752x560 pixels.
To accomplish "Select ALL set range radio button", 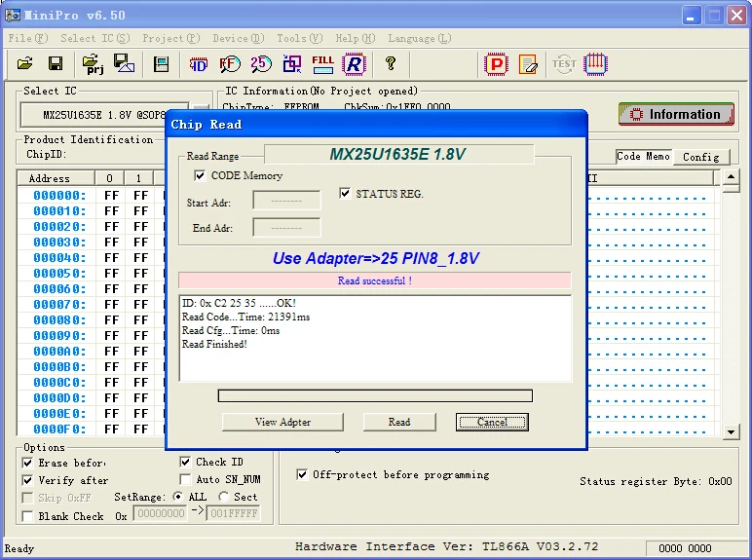I will [177, 497].
